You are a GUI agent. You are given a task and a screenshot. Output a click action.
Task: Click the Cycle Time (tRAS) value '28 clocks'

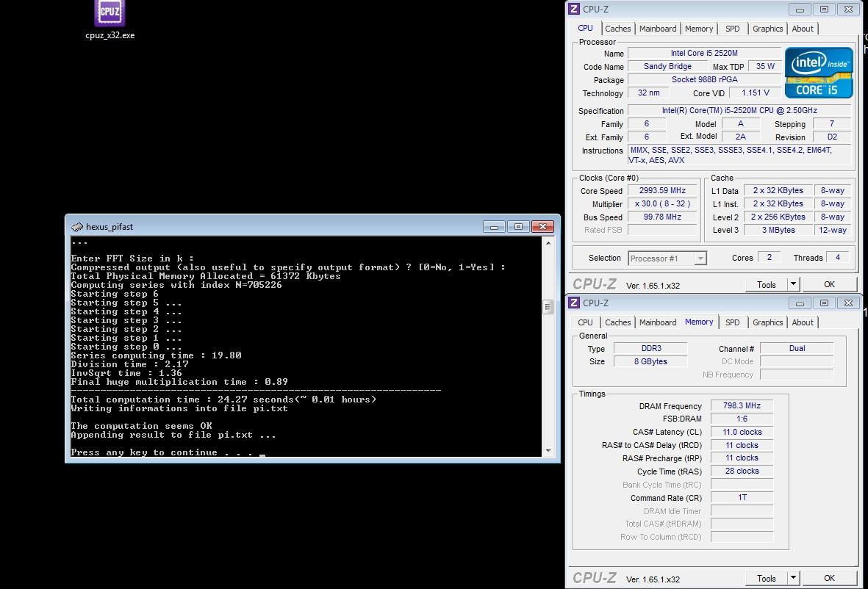point(742,471)
